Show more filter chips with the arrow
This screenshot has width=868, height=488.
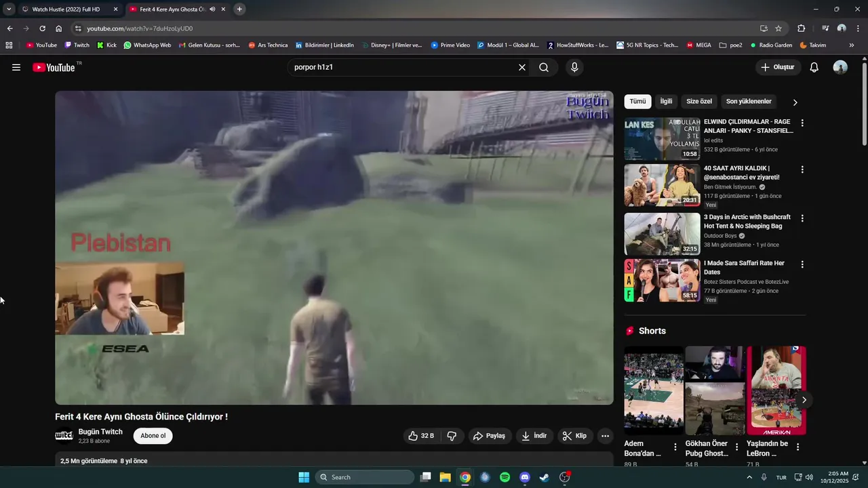tap(795, 102)
